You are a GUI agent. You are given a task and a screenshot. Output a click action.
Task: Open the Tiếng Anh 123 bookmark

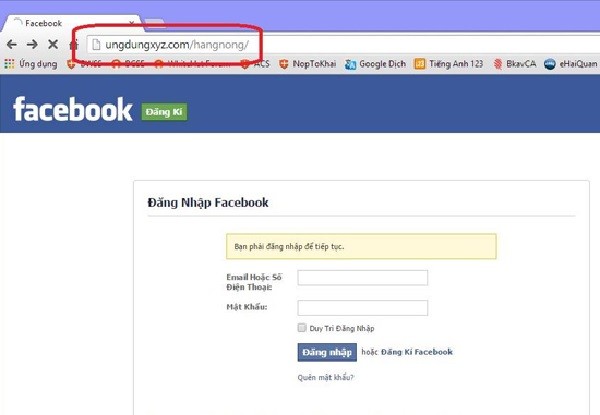(x=449, y=64)
